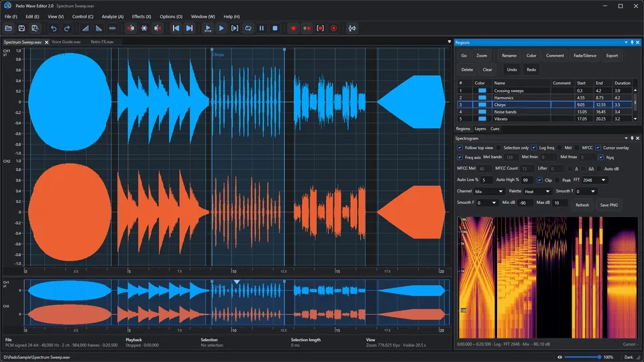
Task: Open a file with the folder icon
Action: [x=9, y=28]
